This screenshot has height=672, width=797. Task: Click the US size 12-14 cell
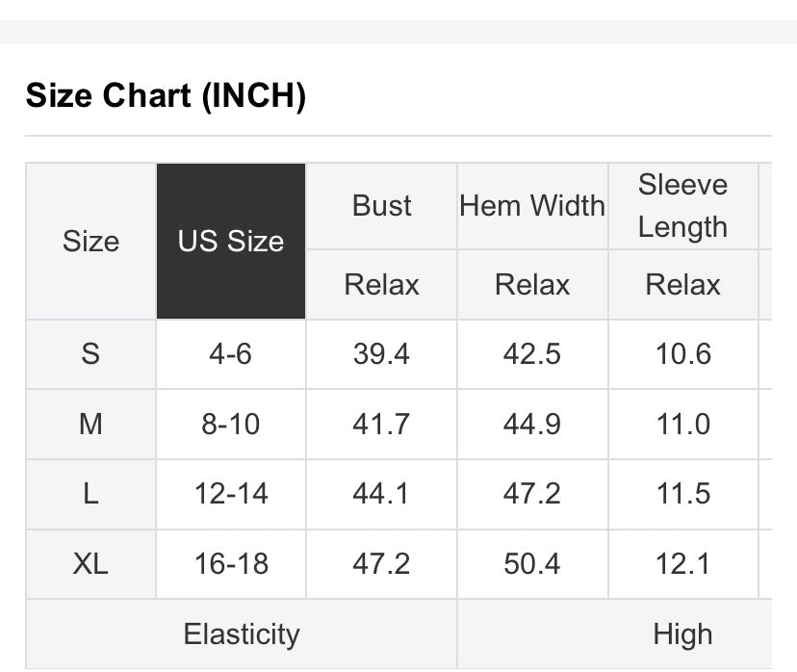(231, 494)
